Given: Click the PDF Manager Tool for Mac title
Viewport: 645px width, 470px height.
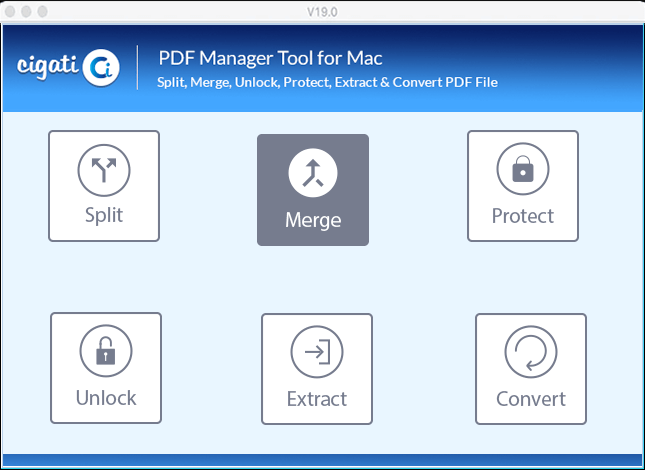Looking at the screenshot, I should tap(270, 58).
